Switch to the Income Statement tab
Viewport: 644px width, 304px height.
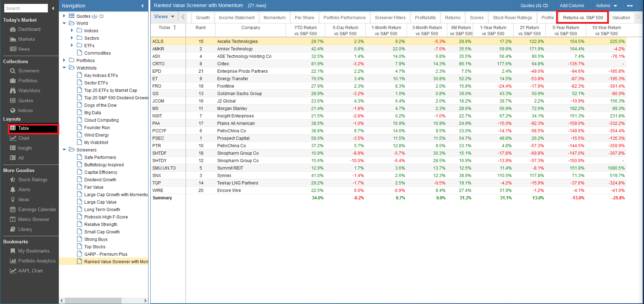[237, 18]
